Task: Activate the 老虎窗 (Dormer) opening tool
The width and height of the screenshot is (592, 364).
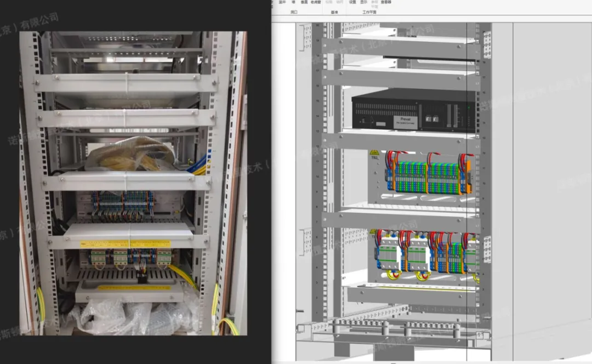Action: pos(316,2)
